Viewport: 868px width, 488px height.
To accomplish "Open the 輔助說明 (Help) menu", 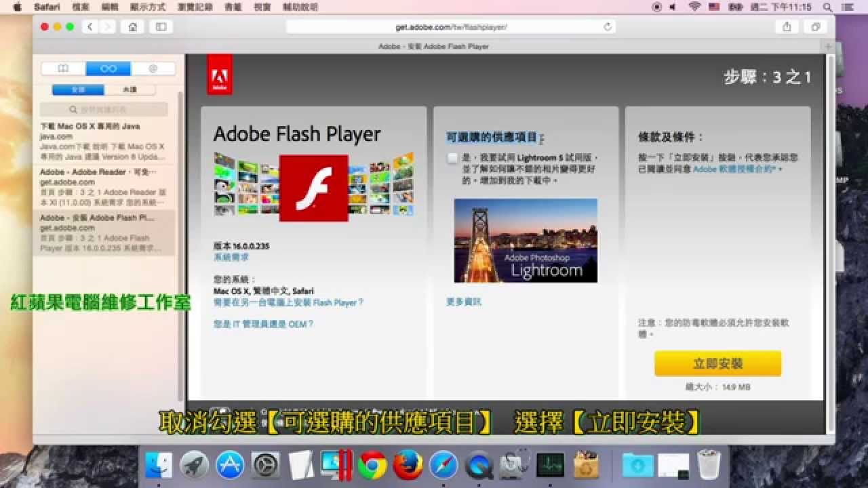I will coord(301,7).
